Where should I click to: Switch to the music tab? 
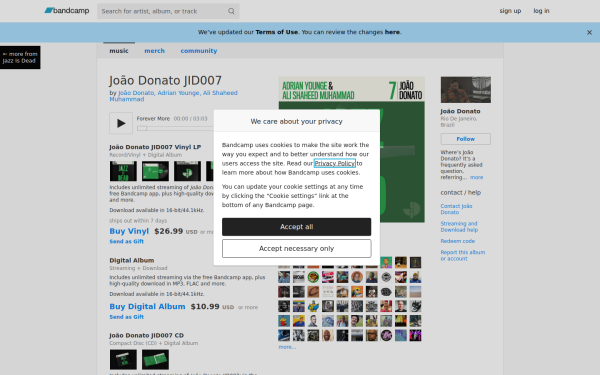coord(119,51)
